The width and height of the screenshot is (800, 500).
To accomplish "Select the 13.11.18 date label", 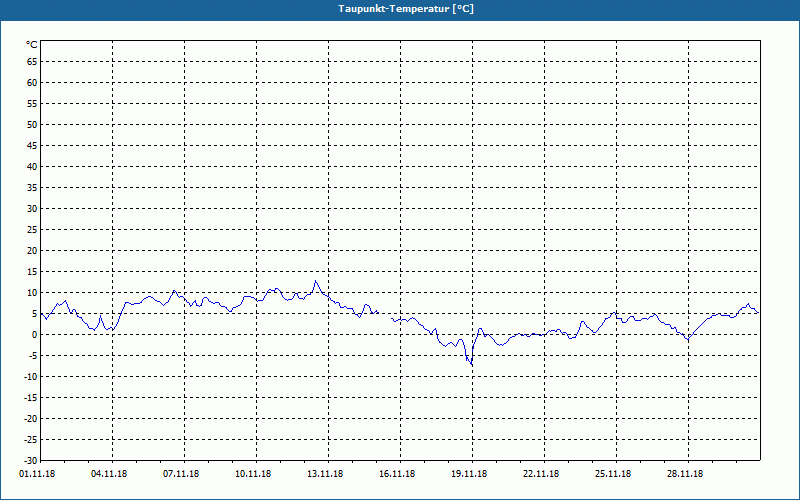I will [x=325, y=474].
